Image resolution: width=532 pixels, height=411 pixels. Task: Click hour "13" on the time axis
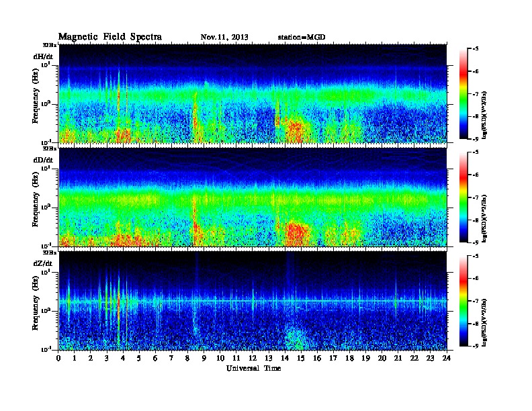coord(269,358)
